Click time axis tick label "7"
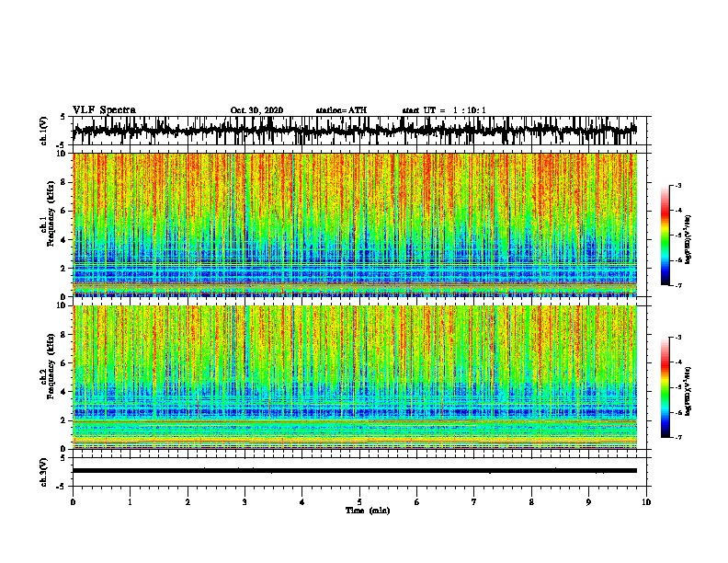This screenshot has width=728, height=563. (474, 502)
